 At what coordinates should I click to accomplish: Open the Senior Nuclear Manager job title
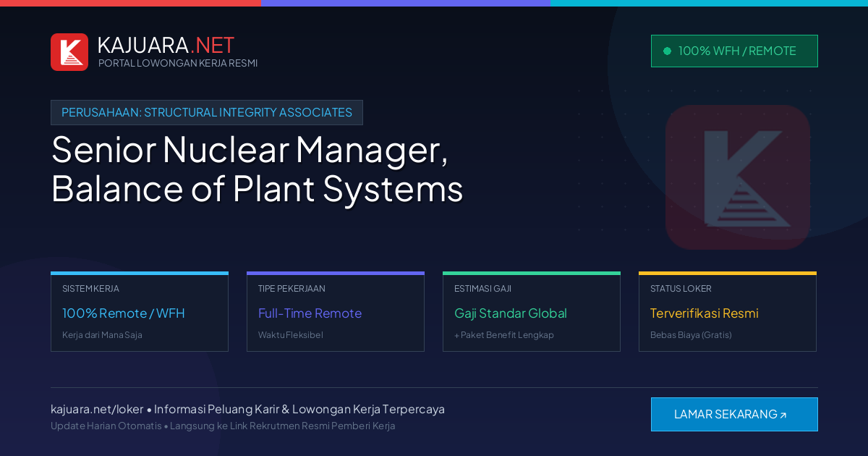(x=257, y=169)
